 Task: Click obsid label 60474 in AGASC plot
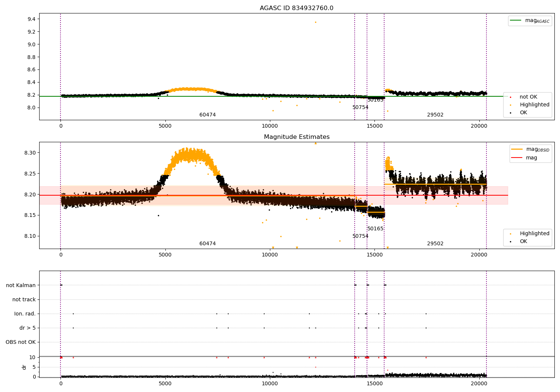(208, 115)
